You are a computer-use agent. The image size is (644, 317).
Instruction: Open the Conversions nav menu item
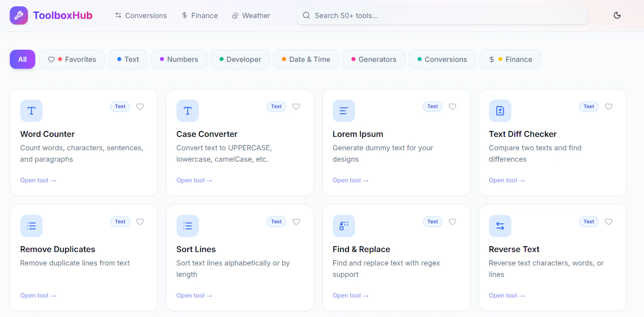(141, 16)
